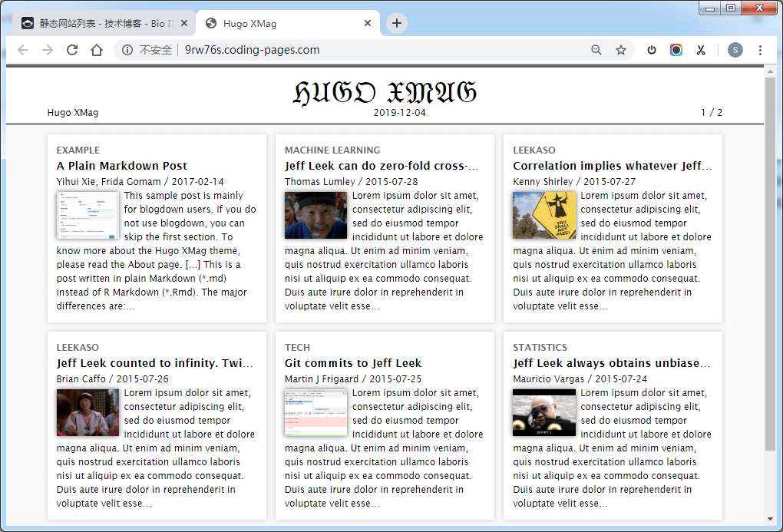Click the Hugo XMag site name link
This screenshot has height=532, width=783.
[x=73, y=112]
